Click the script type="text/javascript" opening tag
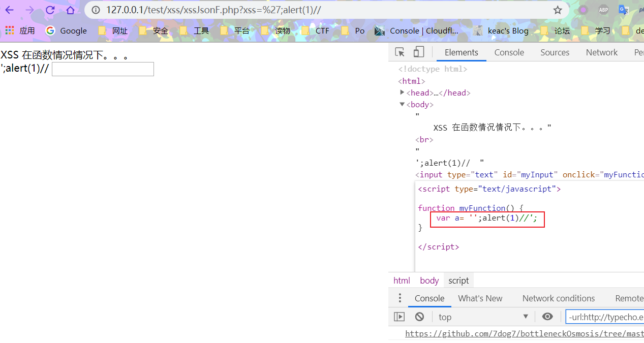The width and height of the screenshot is (644, 343). pyautogui.click(x=489, y=189)
